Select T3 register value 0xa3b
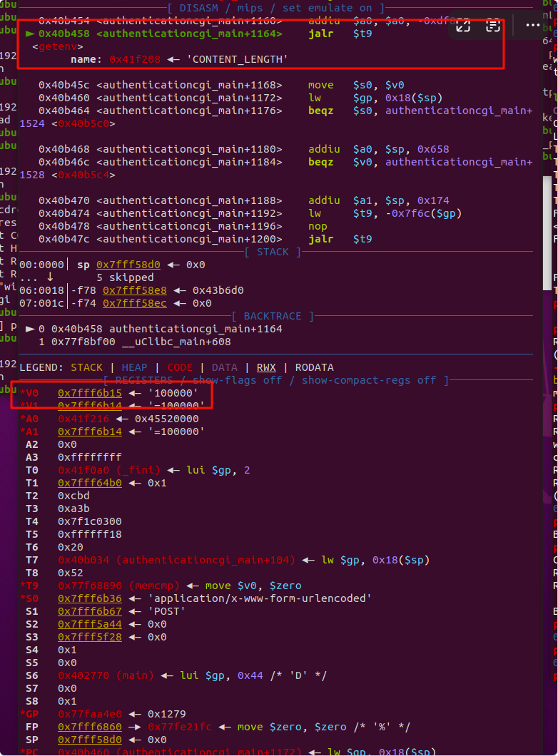Screen dimensions: 558x756 tap(73, 509)
